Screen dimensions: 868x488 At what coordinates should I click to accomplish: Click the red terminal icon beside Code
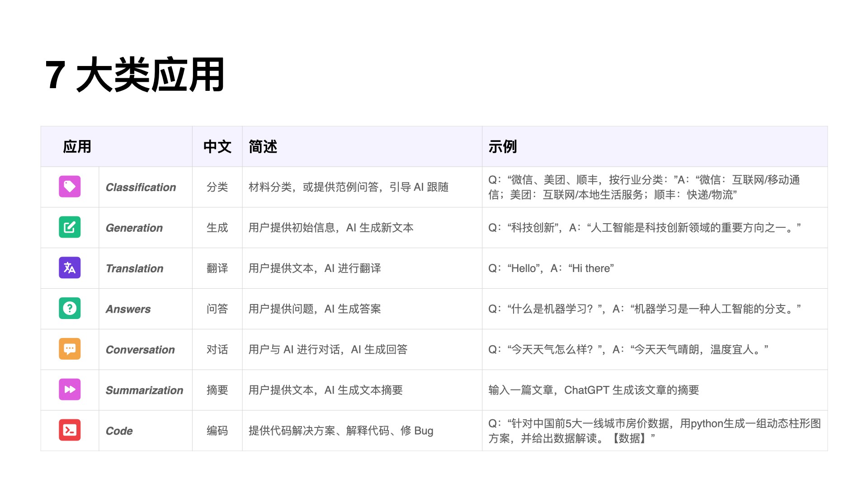(x=70, y=431)
